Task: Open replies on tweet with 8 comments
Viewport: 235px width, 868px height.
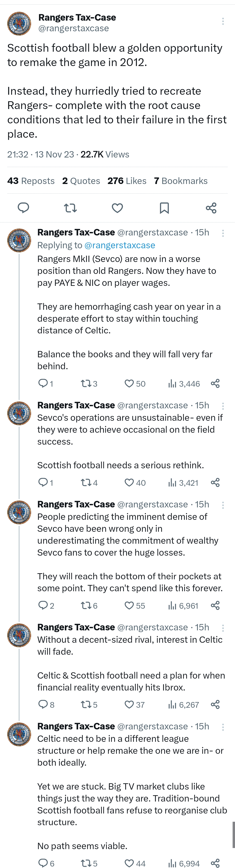Action: tap(46, 704)
